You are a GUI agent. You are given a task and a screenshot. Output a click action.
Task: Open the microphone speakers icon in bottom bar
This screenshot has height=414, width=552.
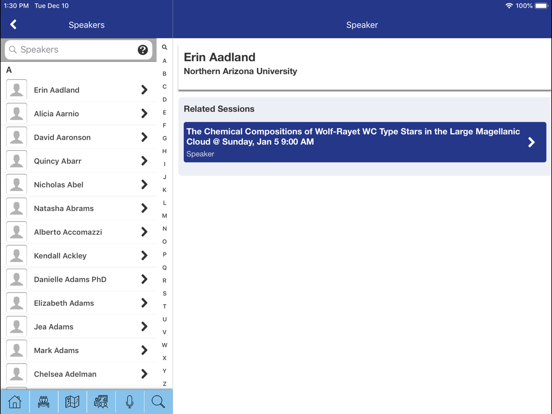click(x=130, y=402)
